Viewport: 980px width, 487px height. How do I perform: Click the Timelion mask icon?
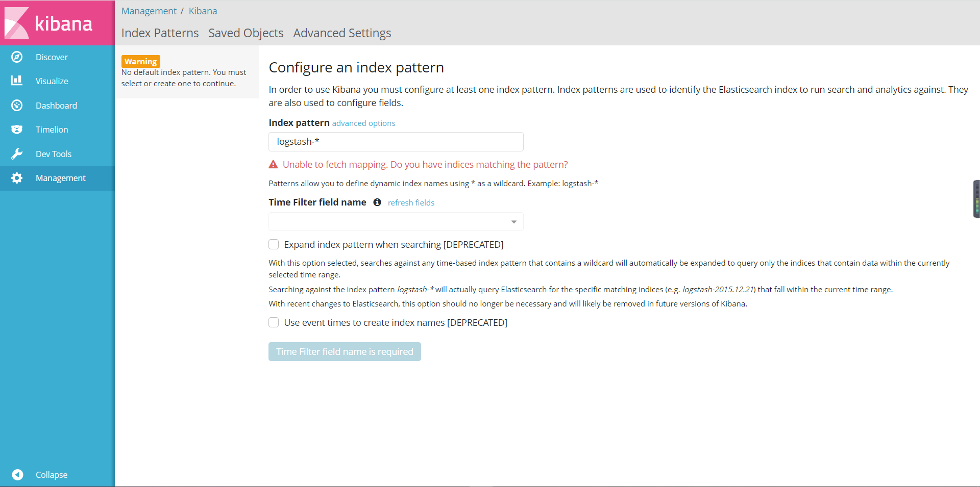pyautogui.click(x=17, y=130)
